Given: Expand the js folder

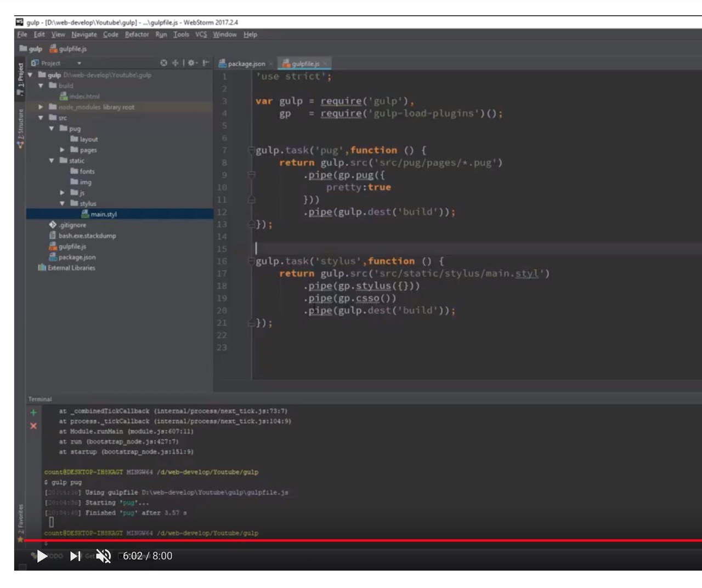Looking at the screenshot, I should (x=62, y=192).
